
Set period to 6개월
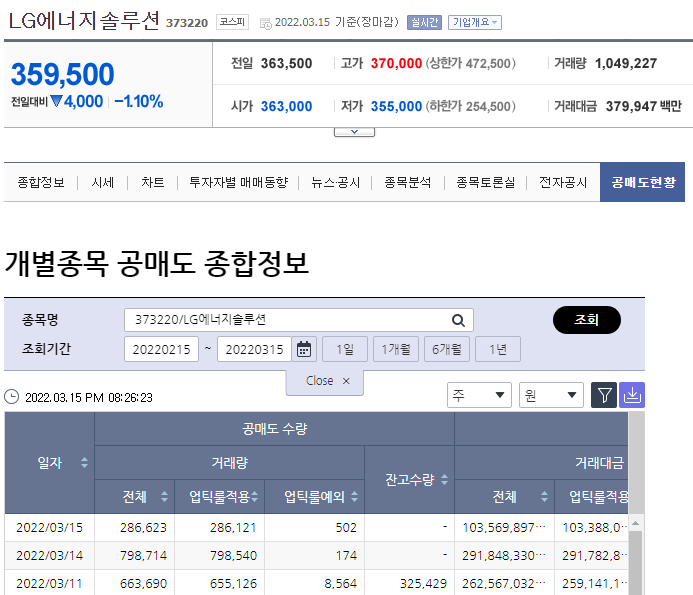point(447,349)
